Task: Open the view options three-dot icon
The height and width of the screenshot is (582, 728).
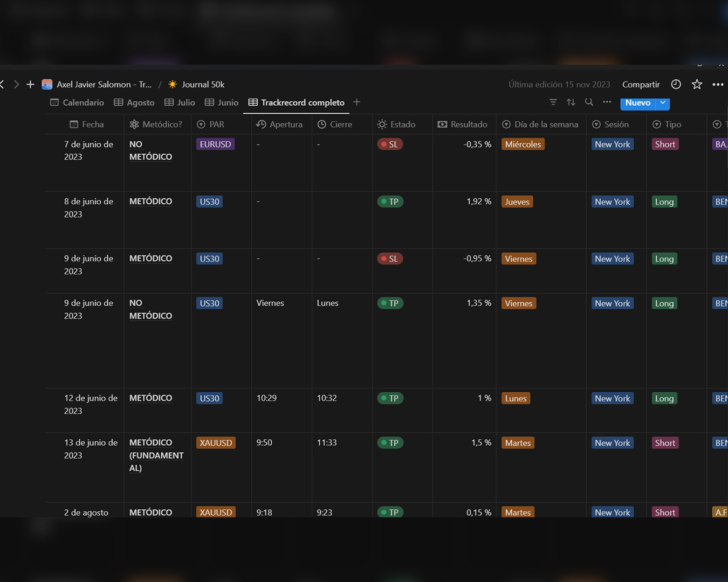Action: coord(607,102)
